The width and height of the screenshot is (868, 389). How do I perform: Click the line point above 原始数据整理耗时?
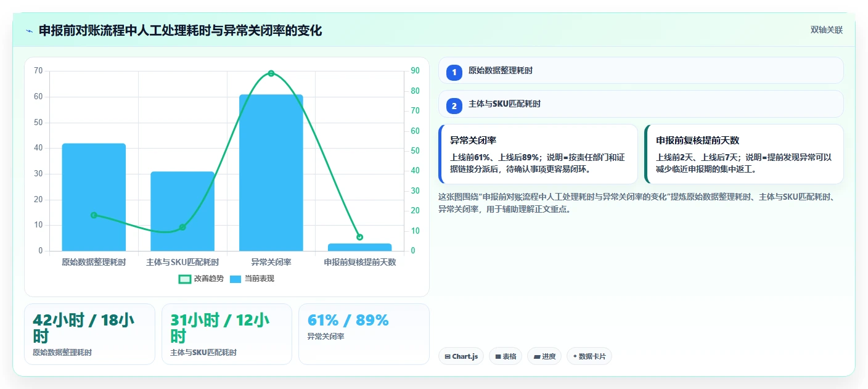pyautogui.click(x=94, y=215)
